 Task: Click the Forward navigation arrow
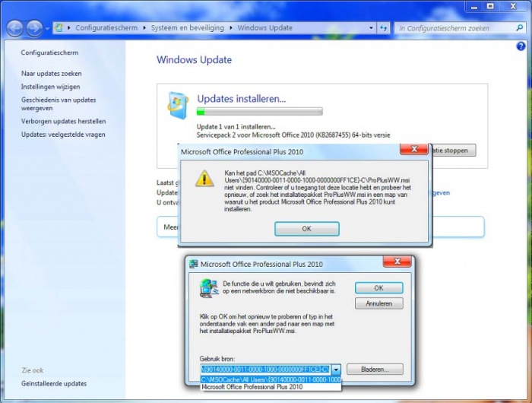(35, 29)
